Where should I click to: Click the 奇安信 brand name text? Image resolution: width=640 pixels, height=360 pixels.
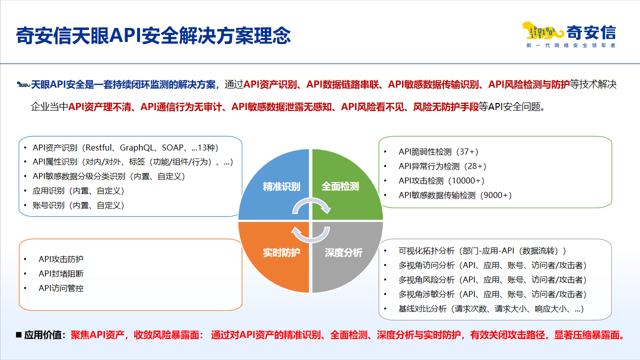591,32
